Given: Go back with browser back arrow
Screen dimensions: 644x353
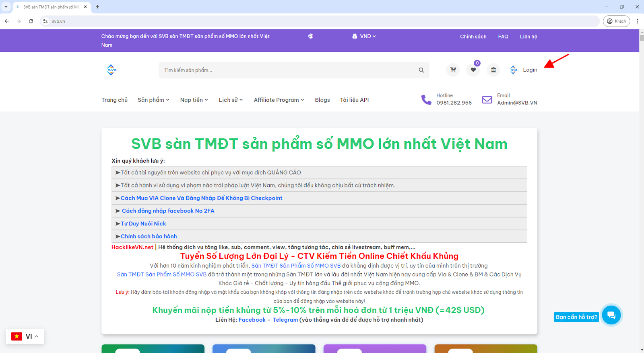Looking at the screenshot, I should point(7,21).
